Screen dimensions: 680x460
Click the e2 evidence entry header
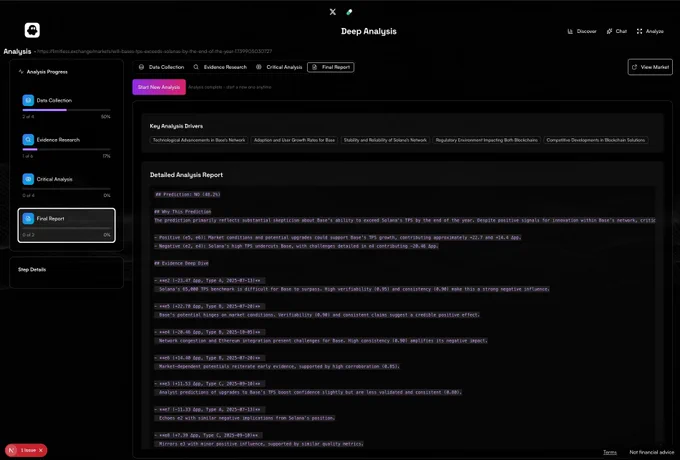pyautogui.click(x=209, y=281)
